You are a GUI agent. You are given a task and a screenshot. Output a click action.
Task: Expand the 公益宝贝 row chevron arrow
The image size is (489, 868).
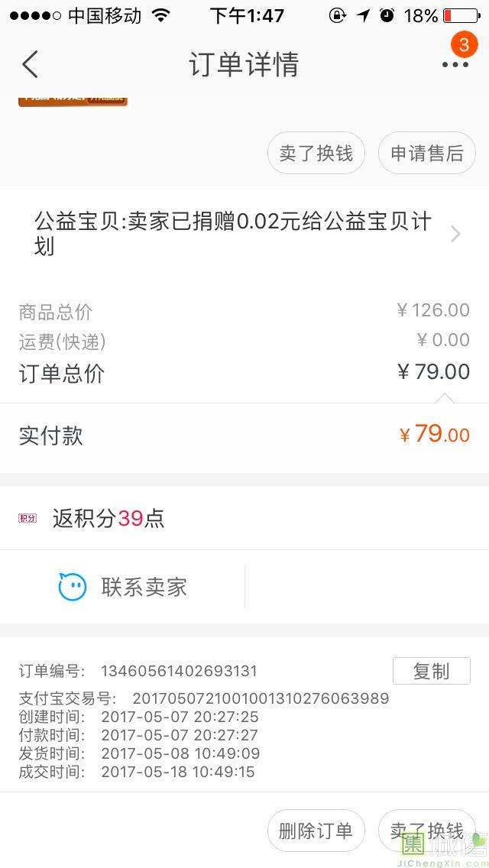point(455,234)
